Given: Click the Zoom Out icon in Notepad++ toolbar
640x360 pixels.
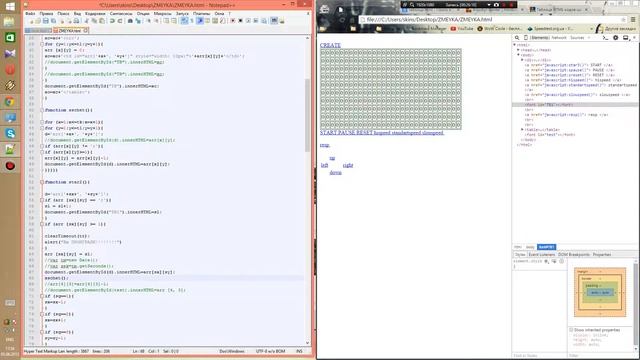Looking at the screenshot, I should pyautogui.click(x=157, y=21).
